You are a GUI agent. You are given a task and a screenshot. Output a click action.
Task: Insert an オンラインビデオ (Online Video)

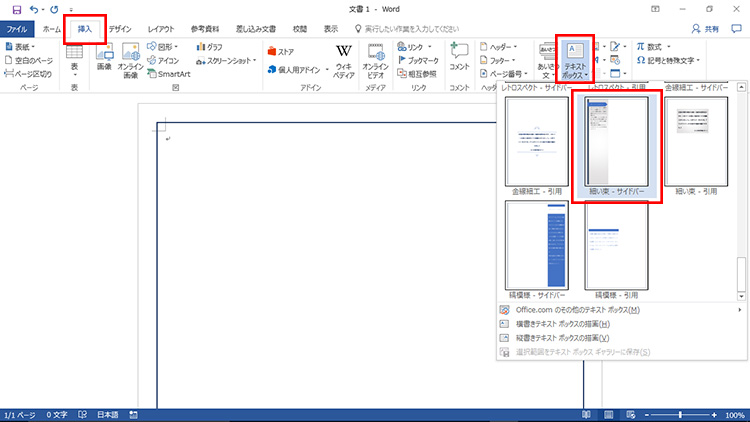(x=375, y=58)
